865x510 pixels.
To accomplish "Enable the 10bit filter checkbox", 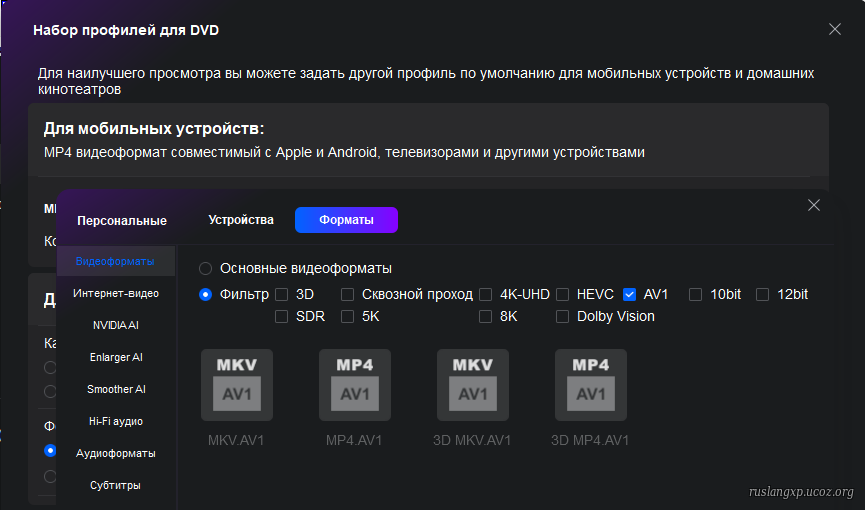I will [x=695, y=295].
